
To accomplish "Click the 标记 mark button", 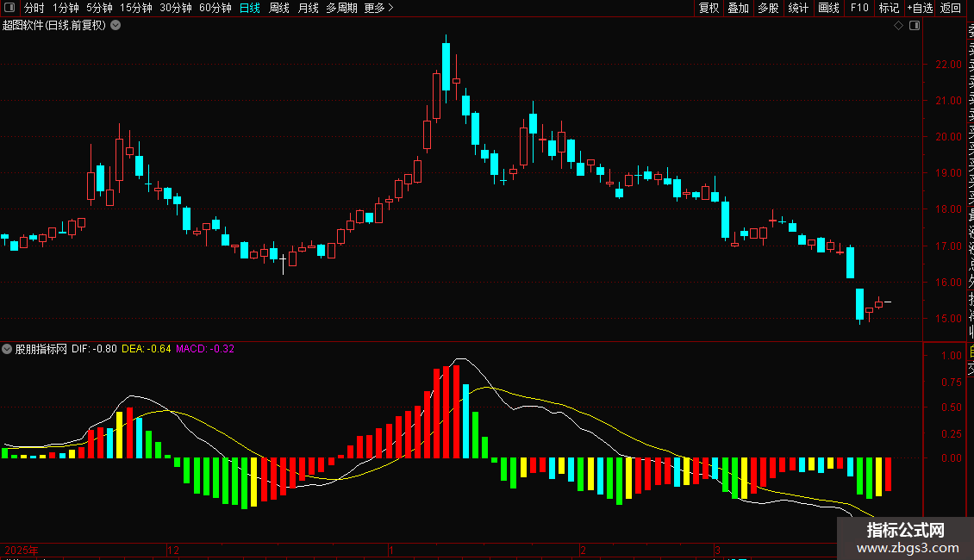I will click(x=889, y=8).
